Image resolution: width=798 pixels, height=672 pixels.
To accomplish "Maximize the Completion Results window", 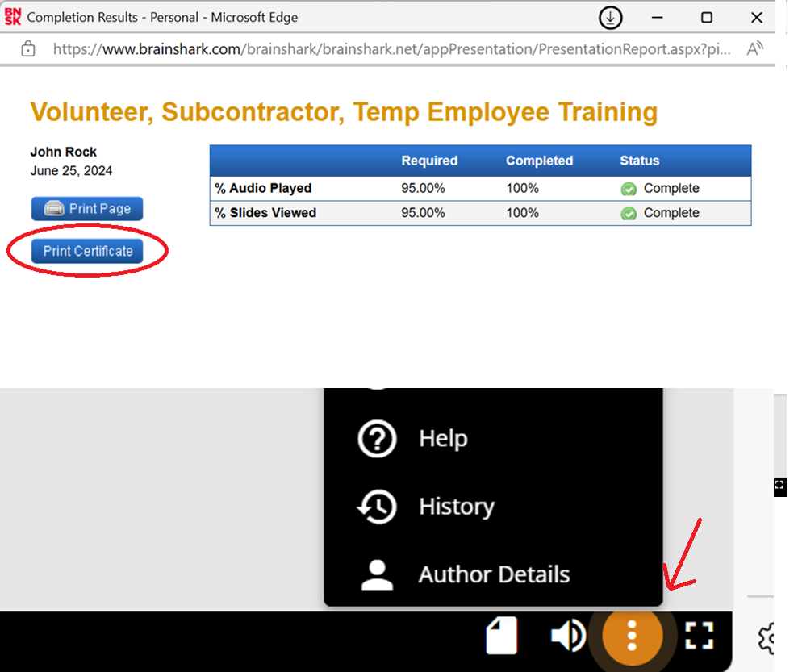I will tap(707, 18).
